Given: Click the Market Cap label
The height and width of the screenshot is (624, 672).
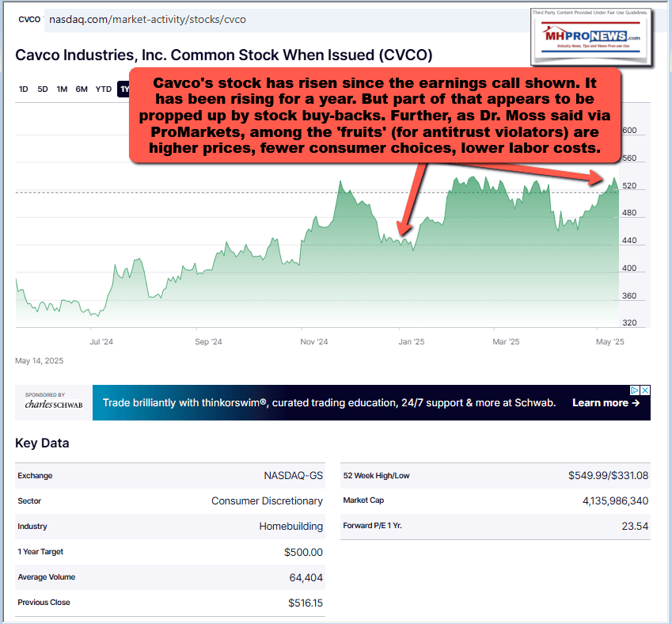Looking at the screenshot, I should [363, 500].
